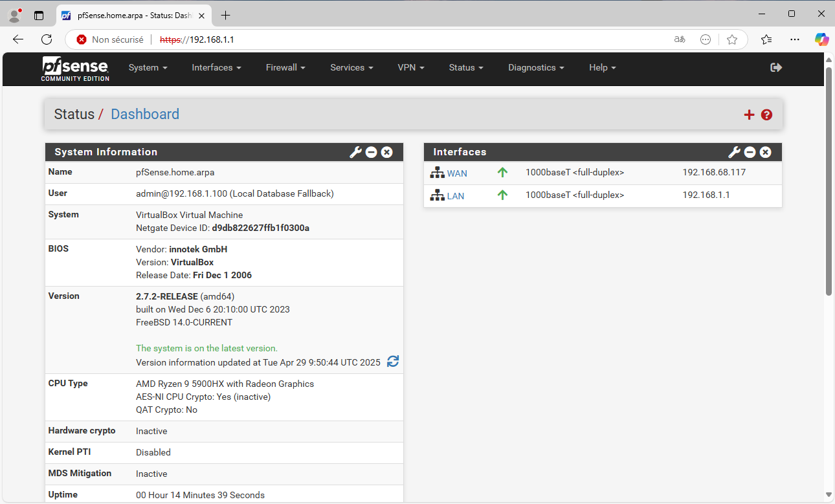Expand the Status menu
The height and width of the screenshot is (504, 835).
467,67
